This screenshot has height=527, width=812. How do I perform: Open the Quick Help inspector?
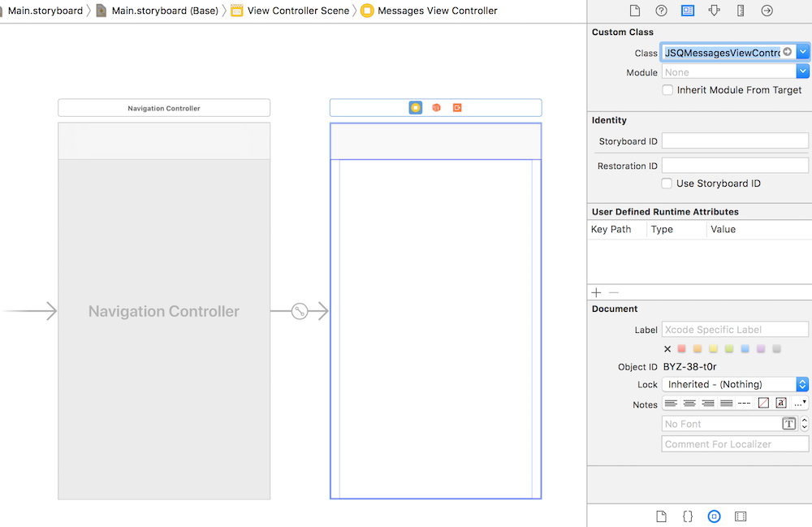(661, 11)
